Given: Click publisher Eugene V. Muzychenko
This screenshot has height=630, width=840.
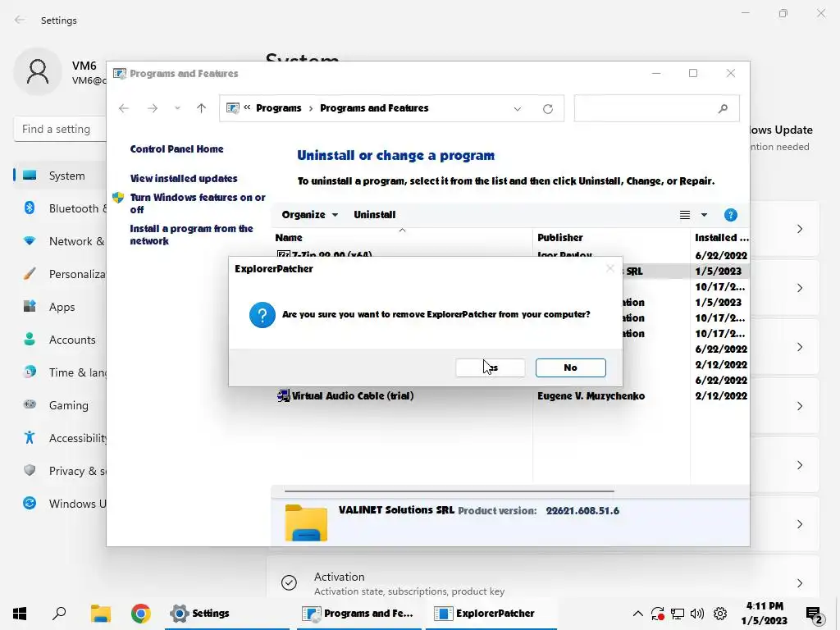Looking at the screenshot, I should point(591,396).
